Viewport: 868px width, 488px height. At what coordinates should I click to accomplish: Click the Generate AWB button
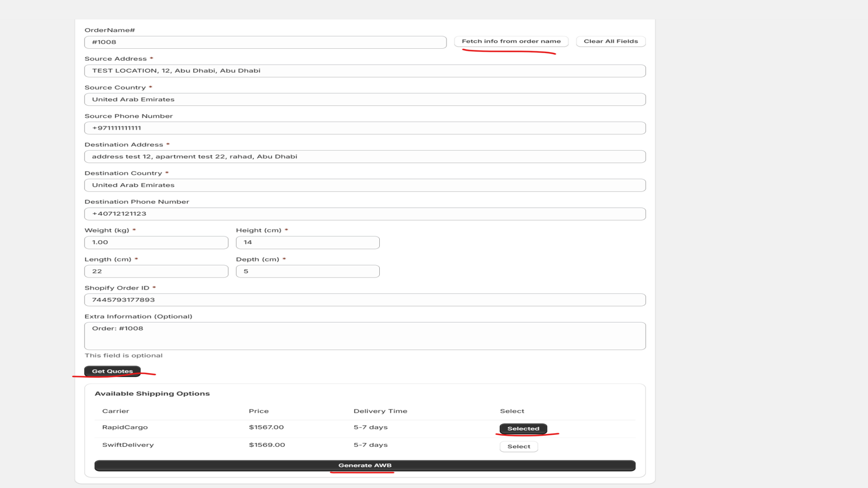point(365,465)
